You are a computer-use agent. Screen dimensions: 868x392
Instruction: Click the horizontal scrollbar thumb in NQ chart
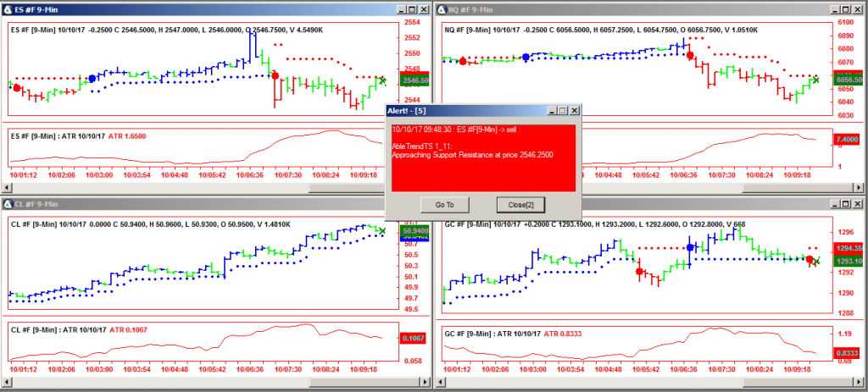point(797,188)
